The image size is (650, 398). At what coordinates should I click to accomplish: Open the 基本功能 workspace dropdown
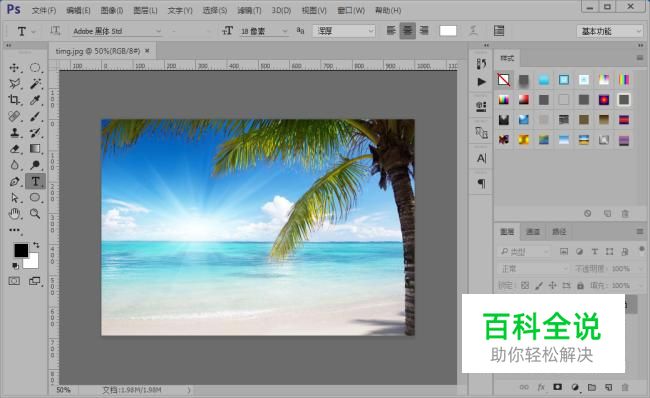coord(609,31)
